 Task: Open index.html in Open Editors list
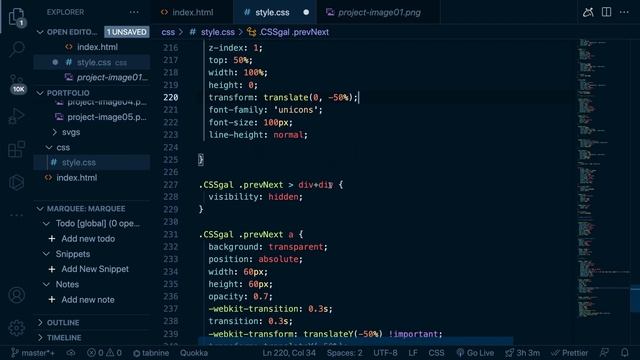coord(97,47)
